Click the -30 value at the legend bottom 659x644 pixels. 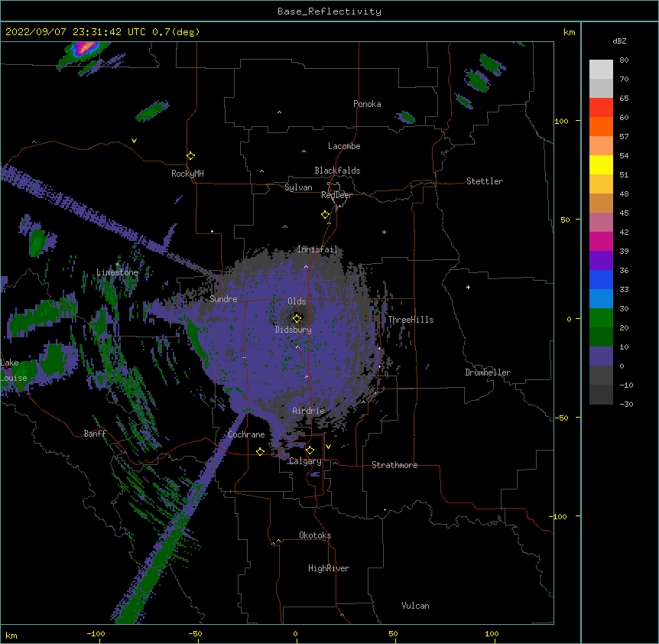click(626, 405)
